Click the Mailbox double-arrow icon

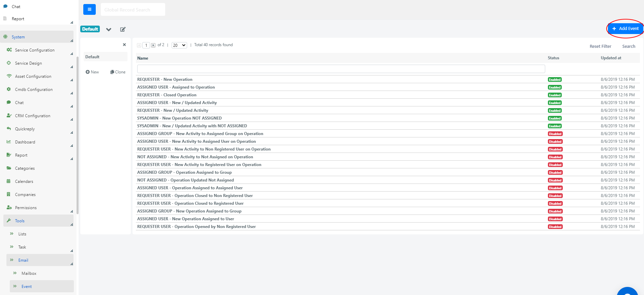coord(15,273)
